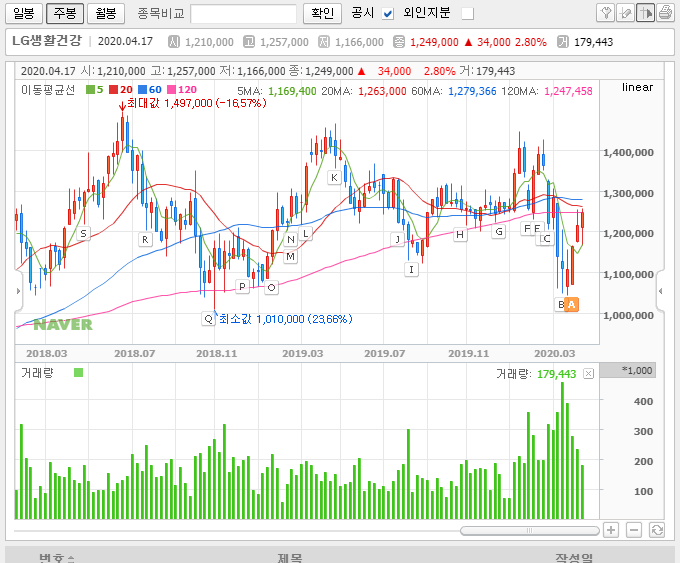Click the 이동평균선 label
Screen dimensions: 692x563
tap(48, 90)
